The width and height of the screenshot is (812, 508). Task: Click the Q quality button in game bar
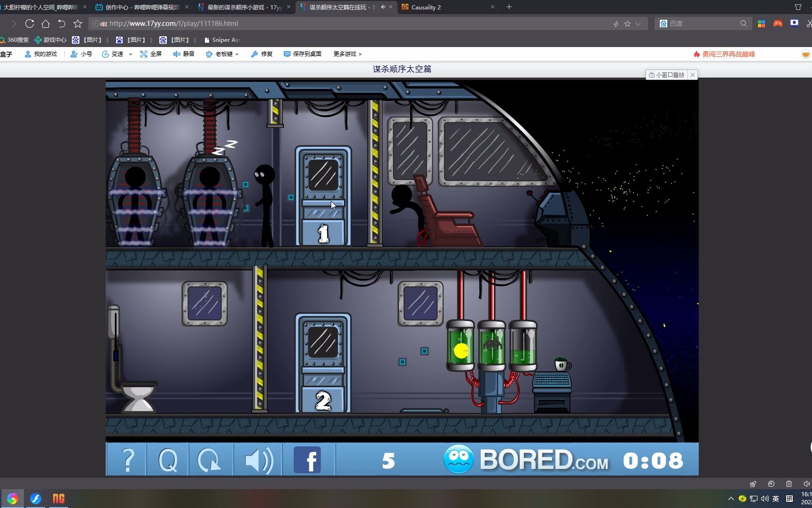coord(168,460)
